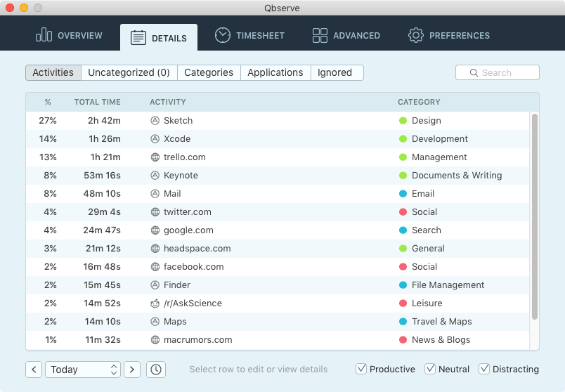This screenshot has height=392, width=565.
Task: Click the app icon beside Sketch
Action: click(x=155, y=121)
